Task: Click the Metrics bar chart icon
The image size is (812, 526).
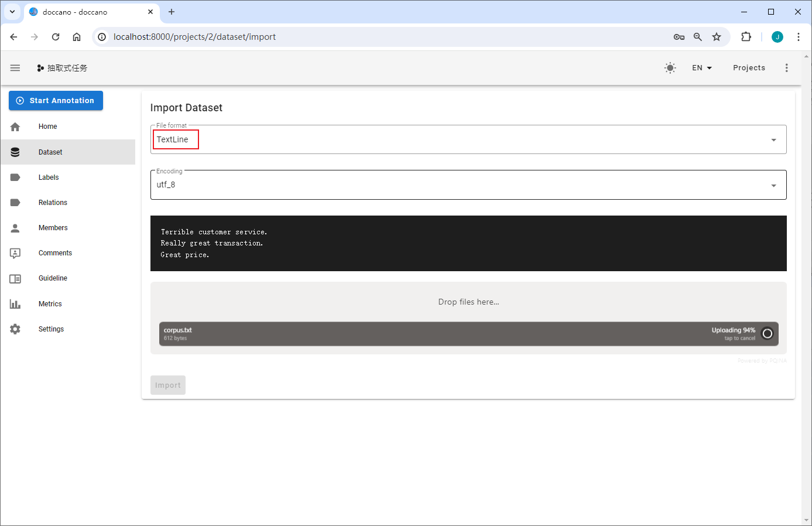Action: pos(15,303)
